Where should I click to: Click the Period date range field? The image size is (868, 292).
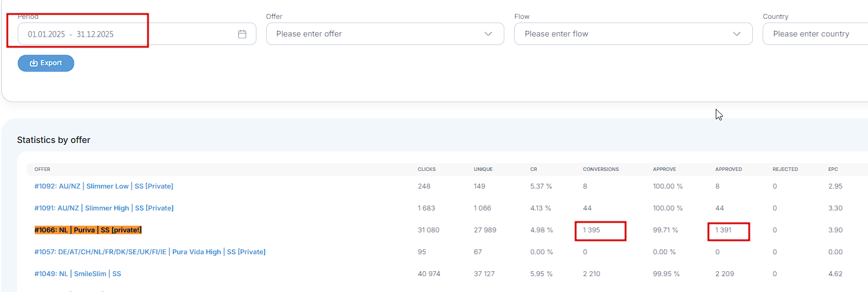[137, 34]
